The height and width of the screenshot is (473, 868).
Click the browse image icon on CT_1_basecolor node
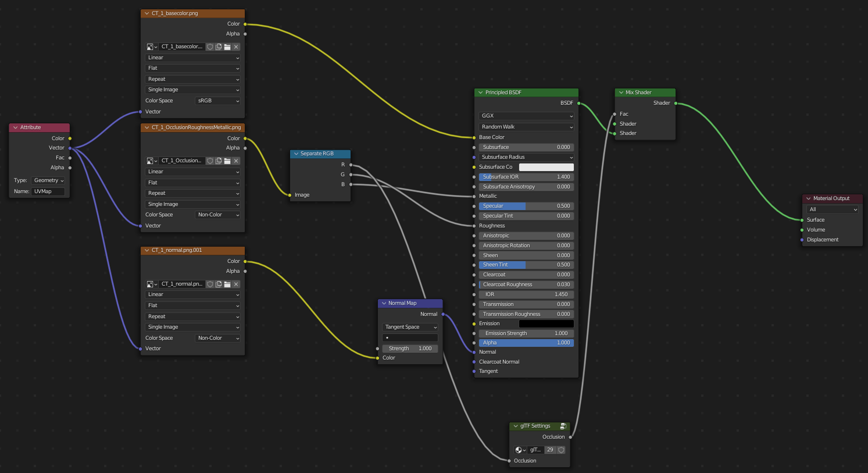click(x=149, y=47)
